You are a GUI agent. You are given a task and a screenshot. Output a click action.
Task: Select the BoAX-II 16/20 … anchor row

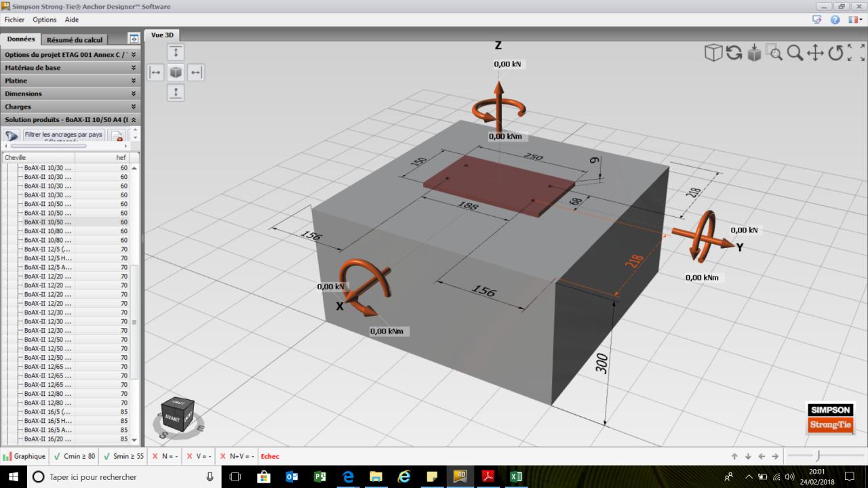tap(65, 439)
